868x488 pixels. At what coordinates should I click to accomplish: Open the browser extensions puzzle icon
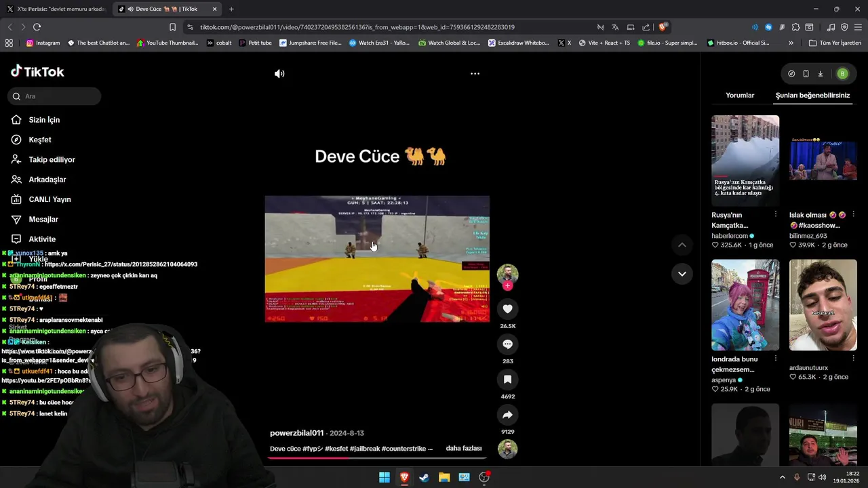(x=795, y=27)
